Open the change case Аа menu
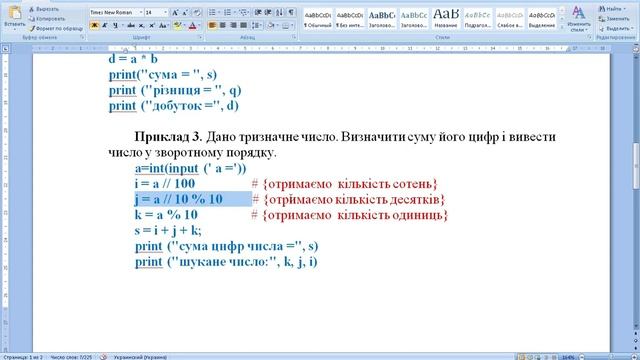The image size is (640, 360). point(163,26)
